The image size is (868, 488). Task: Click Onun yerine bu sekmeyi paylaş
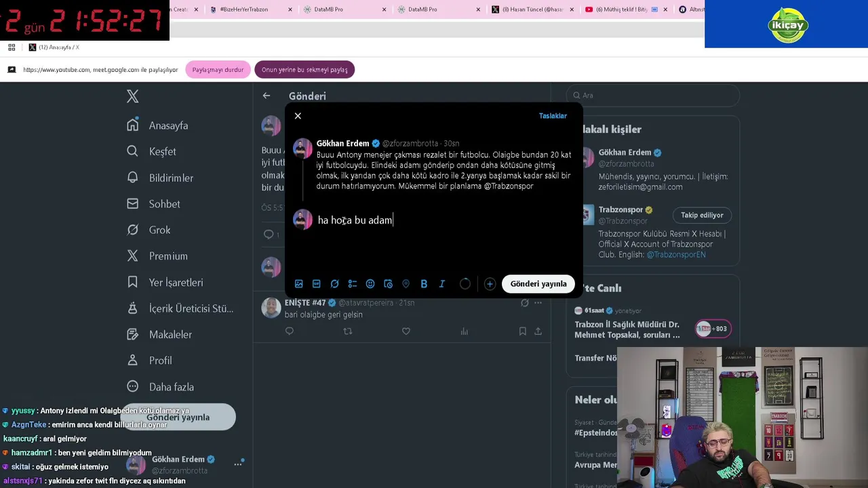[304, 70]
